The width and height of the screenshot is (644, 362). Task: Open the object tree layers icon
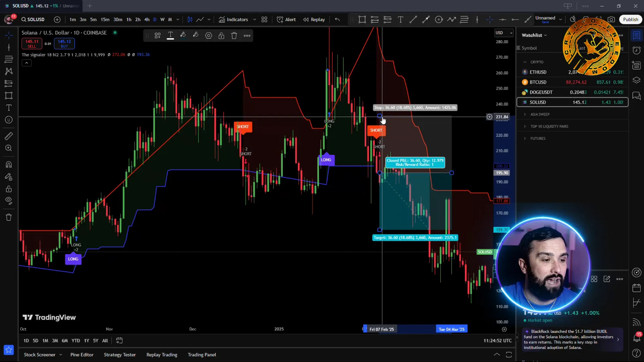636,80
